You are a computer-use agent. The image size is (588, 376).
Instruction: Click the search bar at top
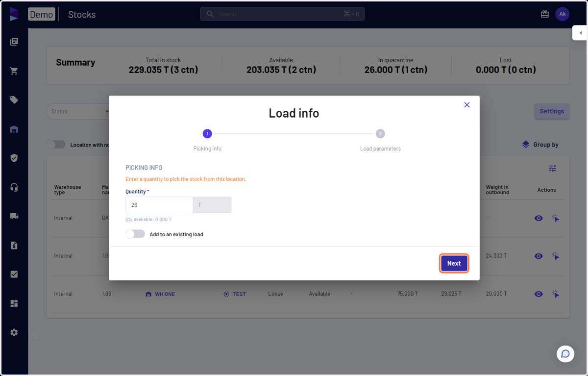pyautogui.click(x=282, y=14)
